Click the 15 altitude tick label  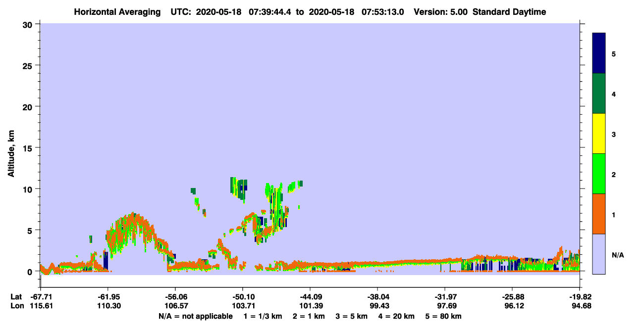(29, 148)
